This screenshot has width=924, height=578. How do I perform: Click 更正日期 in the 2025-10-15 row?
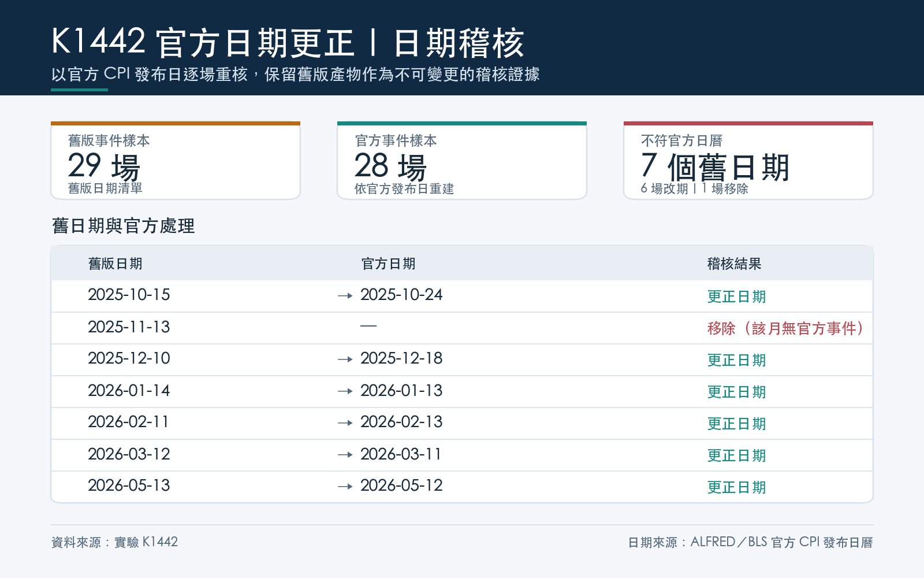pyautogui.click(x=736, y=297)
